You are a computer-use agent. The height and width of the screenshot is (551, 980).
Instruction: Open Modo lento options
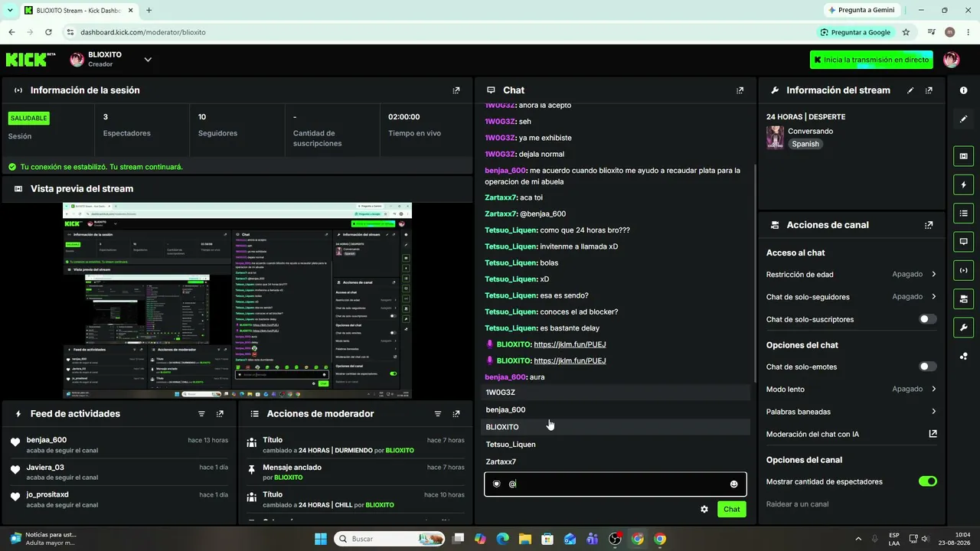click(851, 390)
